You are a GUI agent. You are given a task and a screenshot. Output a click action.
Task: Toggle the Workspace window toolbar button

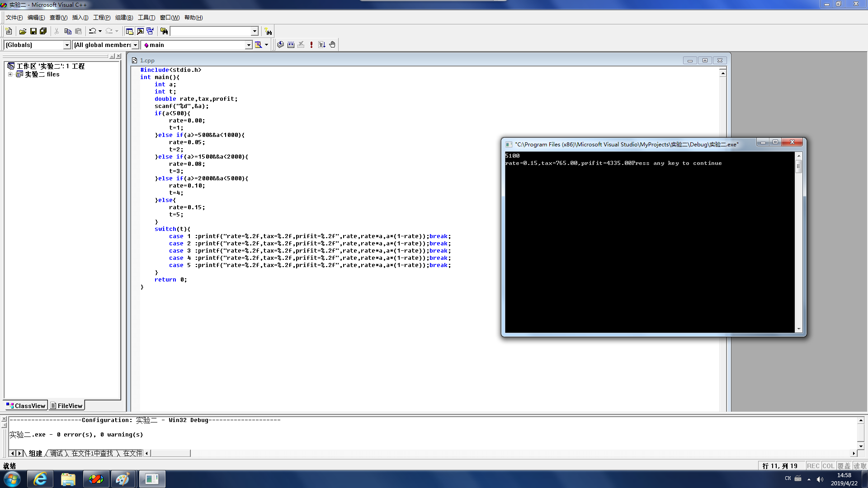(130, 31)
